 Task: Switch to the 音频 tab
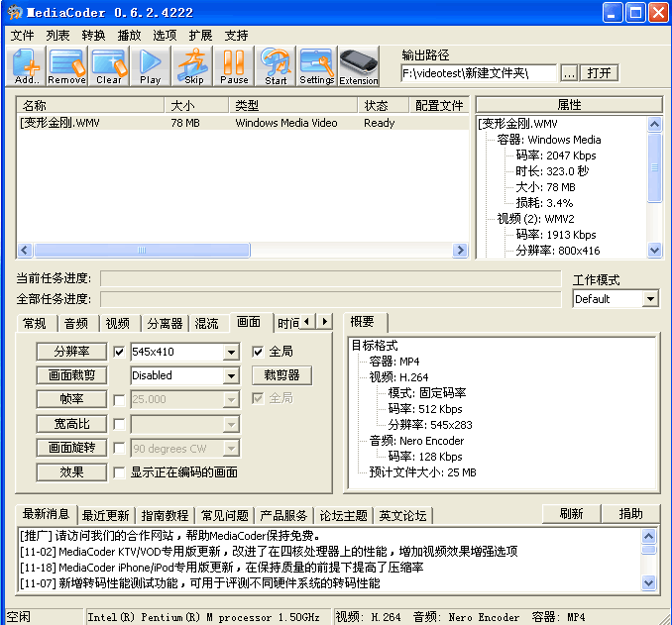tap(76, 323)
